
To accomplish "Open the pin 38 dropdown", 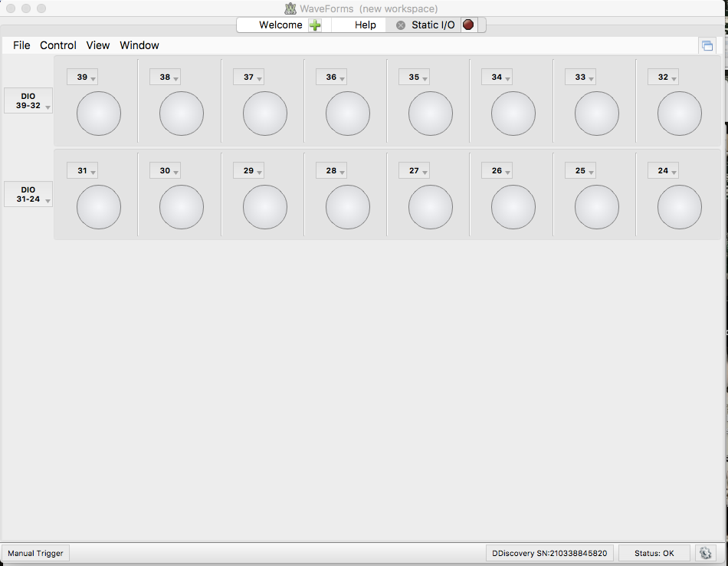I will tap(165, 77).
